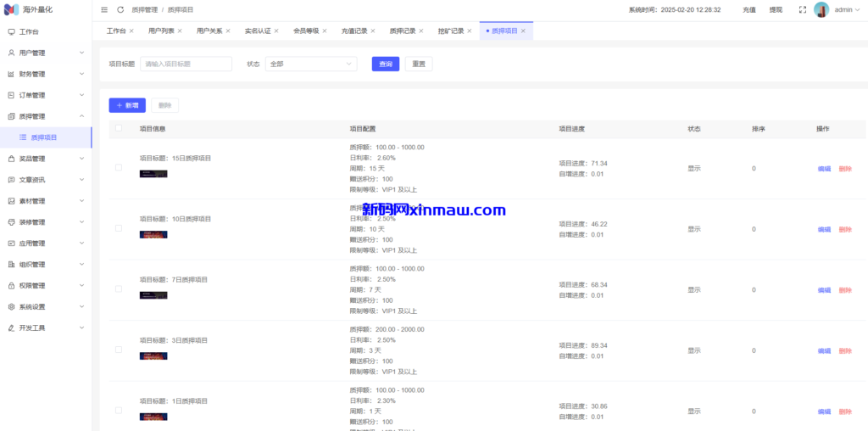
Task: Click the 装修管理 sidebar icon
Action: point(11,222)
